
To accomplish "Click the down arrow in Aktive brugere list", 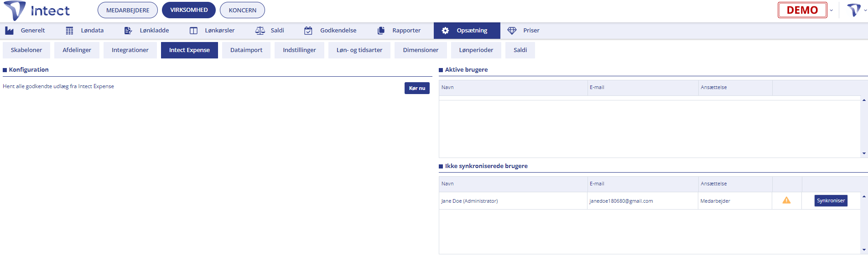I will 864,153.
